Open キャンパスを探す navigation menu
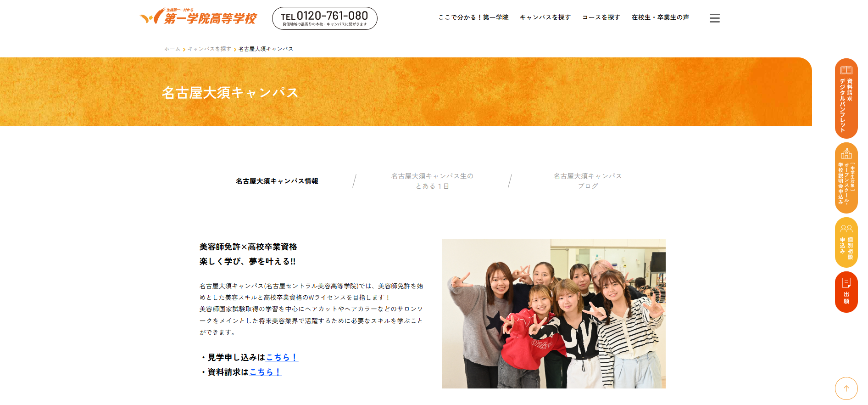Screen dimensions: 868x405 tap(545, 17)
